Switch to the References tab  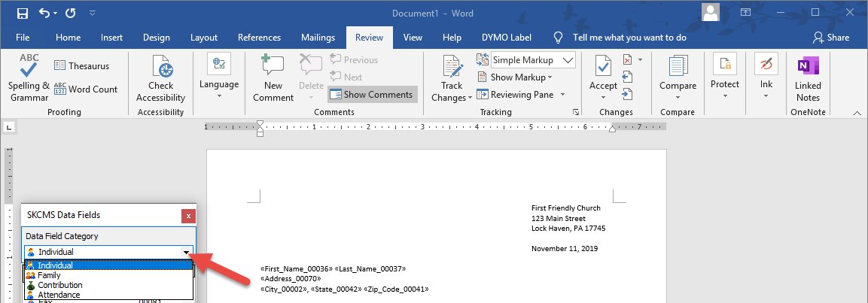[259, 38]
